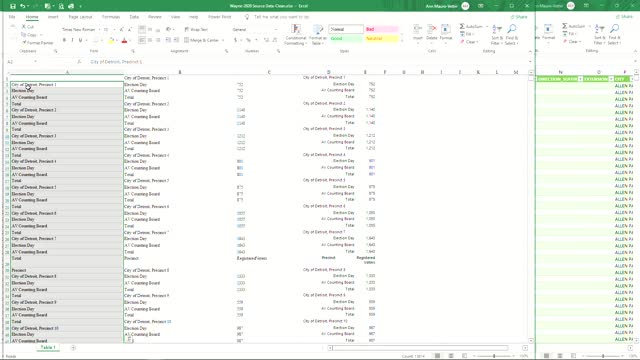Switch to the Insert tab
Screen dimensions: 640x360
[x=53, y=17]
